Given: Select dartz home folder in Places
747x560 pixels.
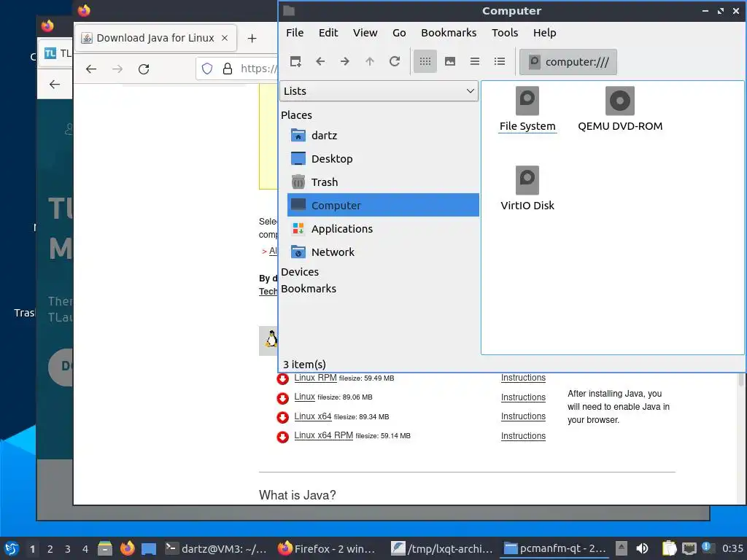Looking at the screenshot, I should pos(383,136).
